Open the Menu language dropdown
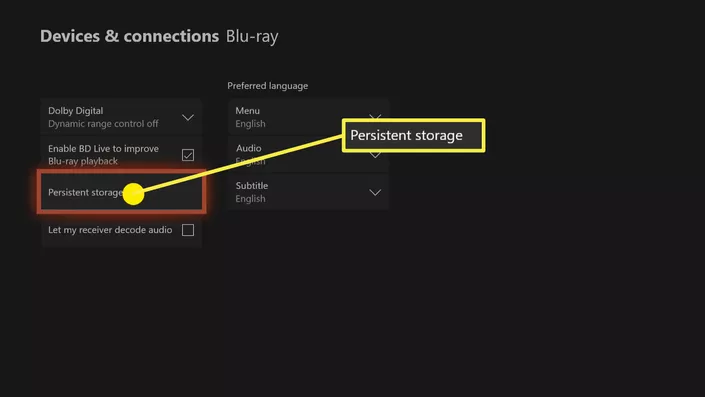 coord(308,117)
